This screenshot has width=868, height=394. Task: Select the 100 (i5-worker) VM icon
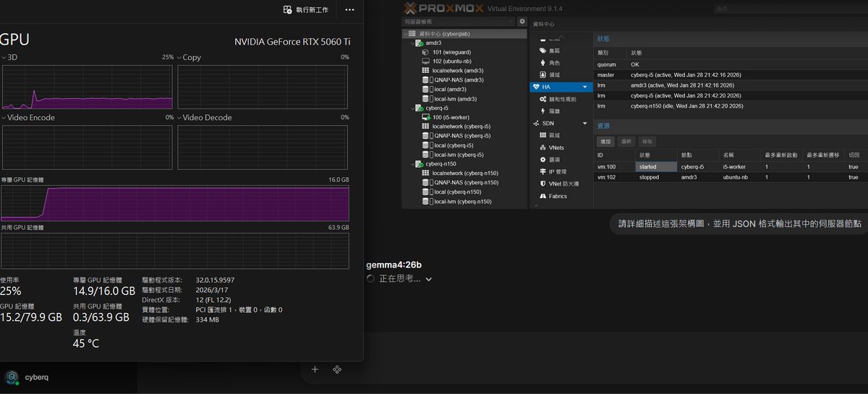(x=425, y=117)
